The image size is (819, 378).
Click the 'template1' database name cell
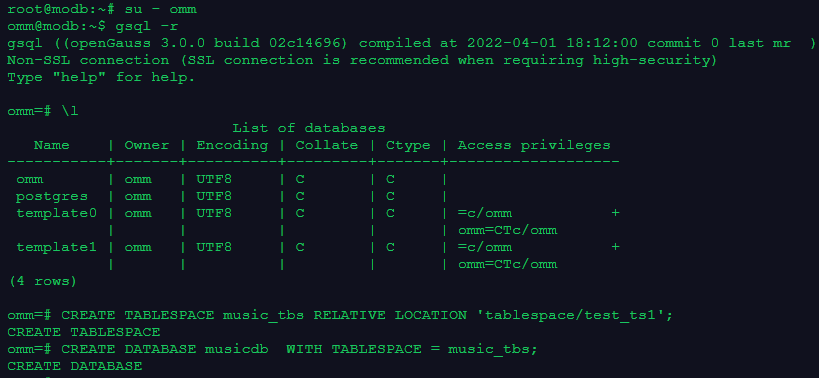point(56,247)
